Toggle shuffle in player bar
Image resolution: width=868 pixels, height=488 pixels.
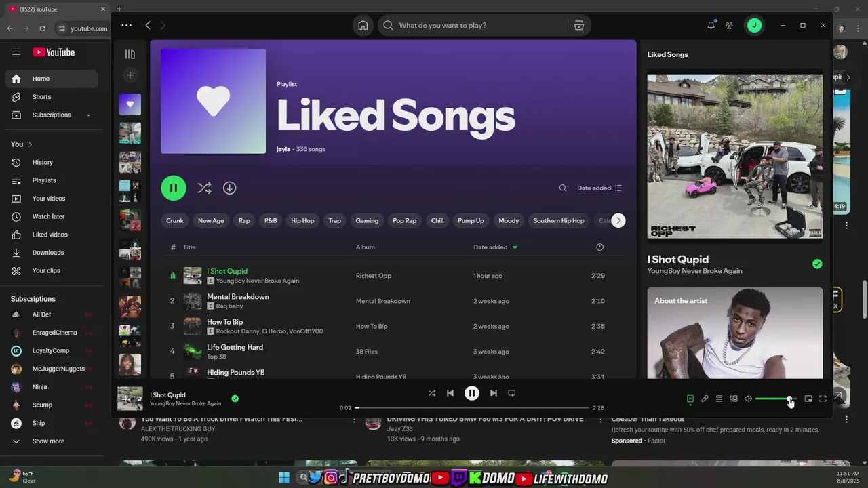432,393
